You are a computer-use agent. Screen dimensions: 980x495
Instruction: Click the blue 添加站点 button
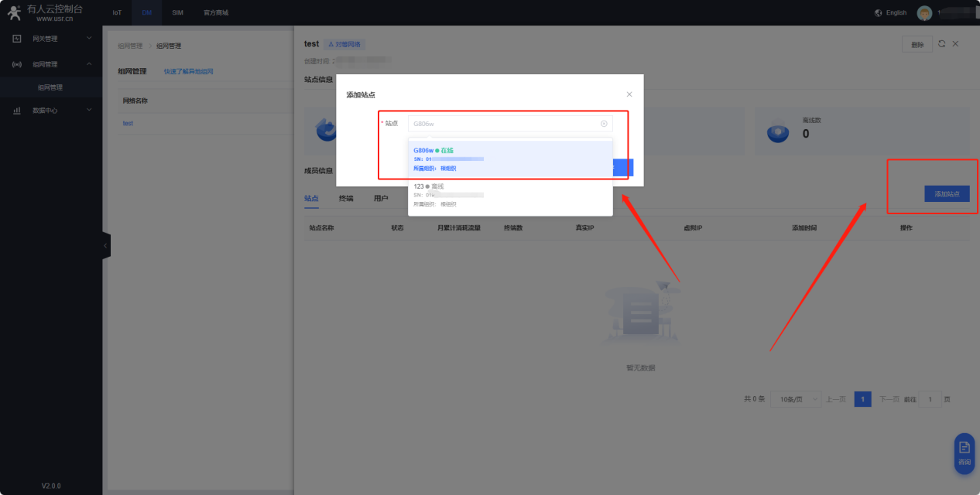coord(947,194)
